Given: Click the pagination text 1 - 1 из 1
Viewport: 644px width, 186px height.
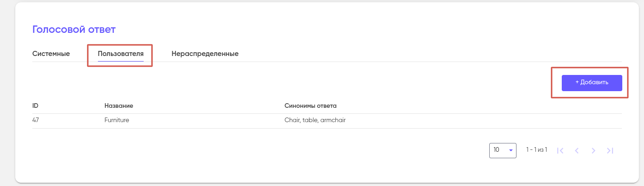Looking at the screenshot, I should (x=536, y=150).
